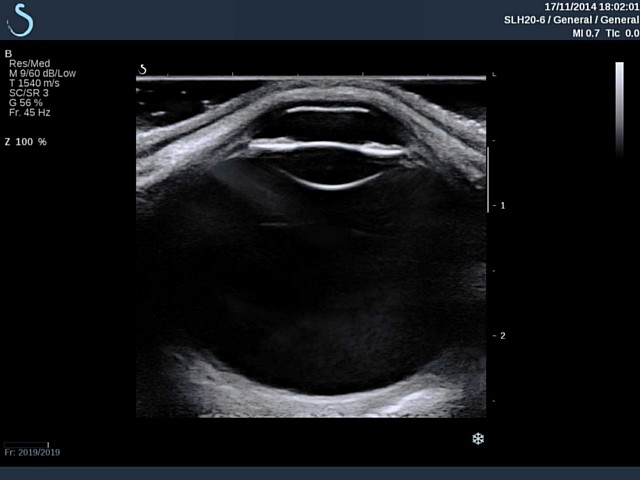640x480 pixels.
Task: Click the date and time '17/11/2014 18:02:01'
Action: pos(591,7)
